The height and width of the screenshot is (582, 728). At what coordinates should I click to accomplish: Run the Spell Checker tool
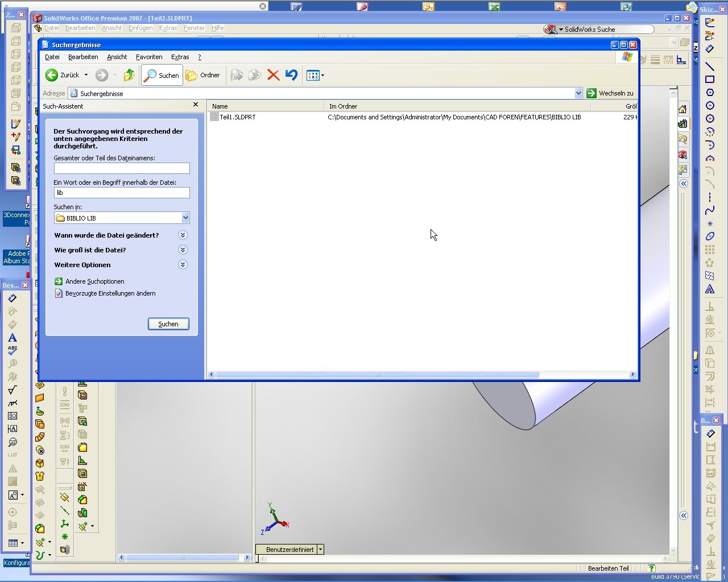[13, 351]
